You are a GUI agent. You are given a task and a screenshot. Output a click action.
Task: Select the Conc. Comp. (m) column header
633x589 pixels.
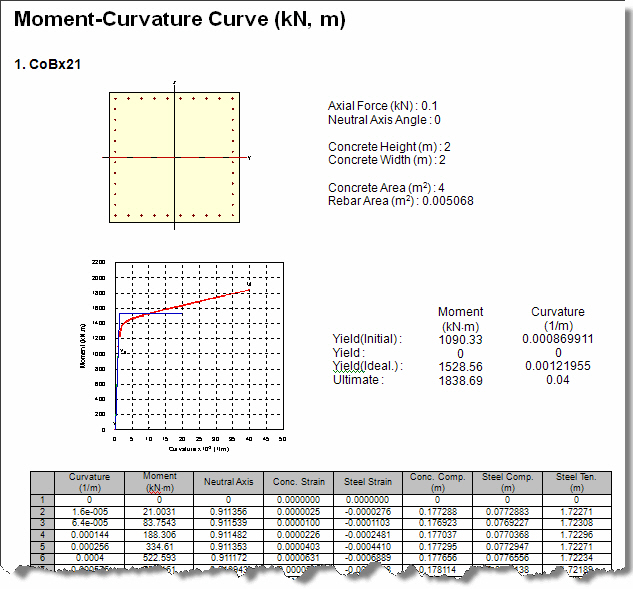point(435,482)
